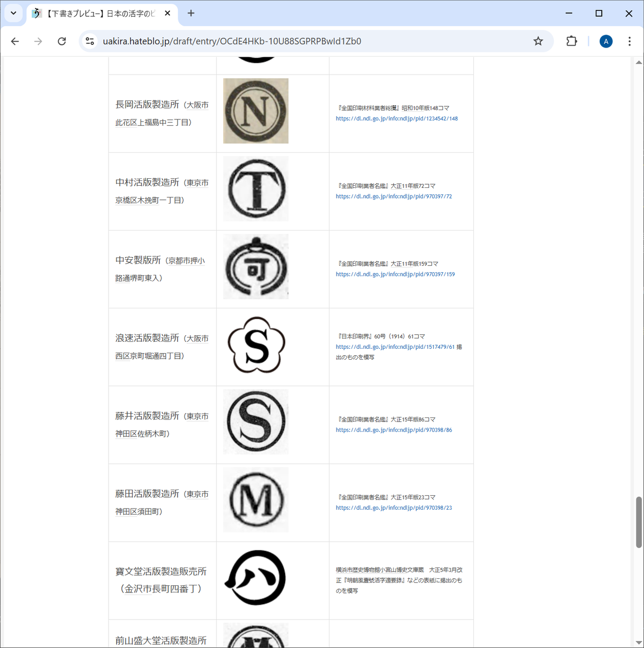Click address text 神田区須田町

[x=138, y=511]
